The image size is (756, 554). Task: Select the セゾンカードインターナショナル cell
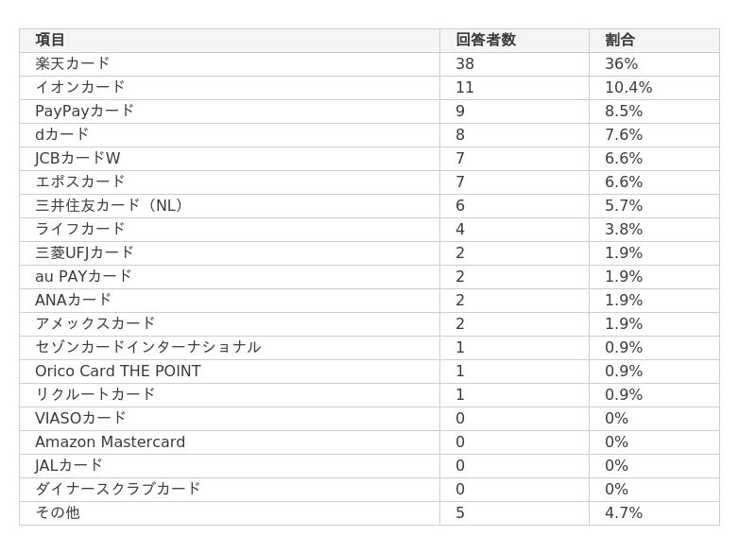(148, 347)
